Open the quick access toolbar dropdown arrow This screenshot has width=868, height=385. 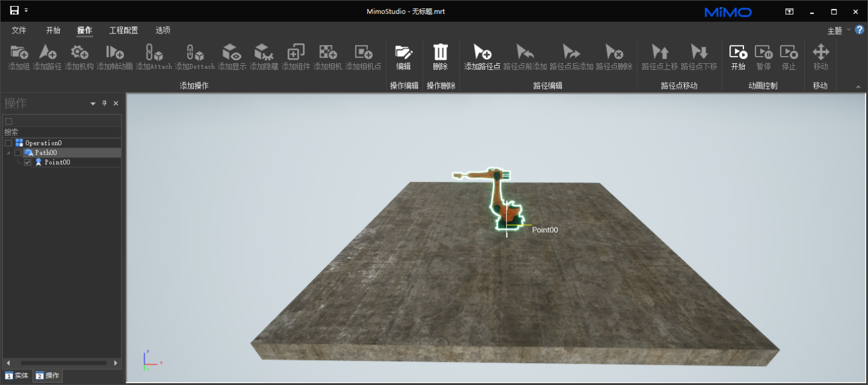[x=27, y=11]
